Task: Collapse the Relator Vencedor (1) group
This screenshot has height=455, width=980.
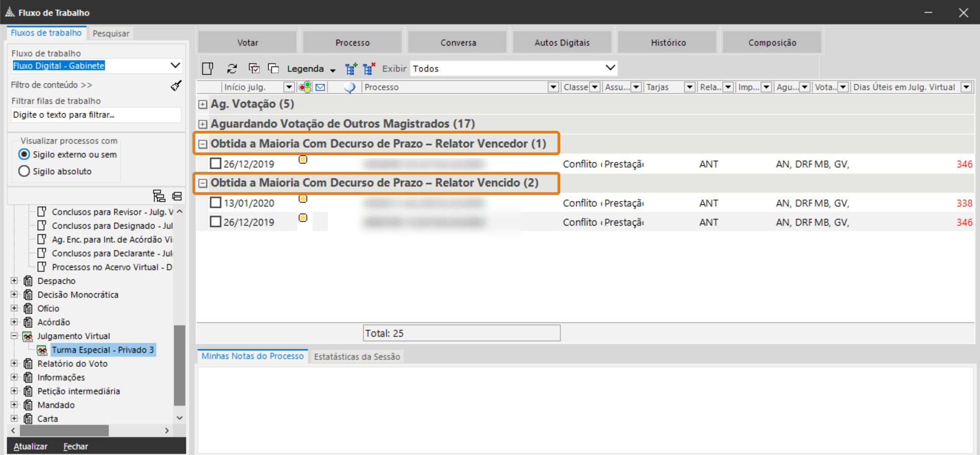Action: click(203, 144)
